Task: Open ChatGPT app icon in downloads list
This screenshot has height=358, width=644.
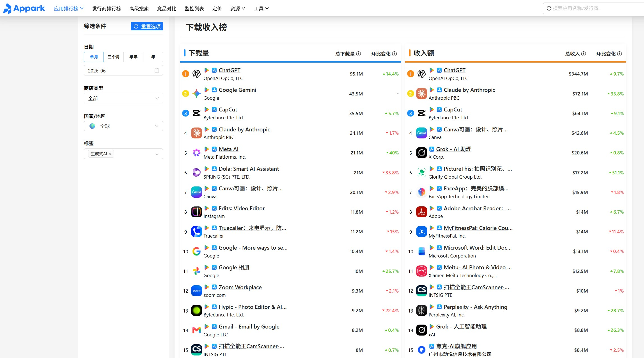Action: tap(196, 74)
